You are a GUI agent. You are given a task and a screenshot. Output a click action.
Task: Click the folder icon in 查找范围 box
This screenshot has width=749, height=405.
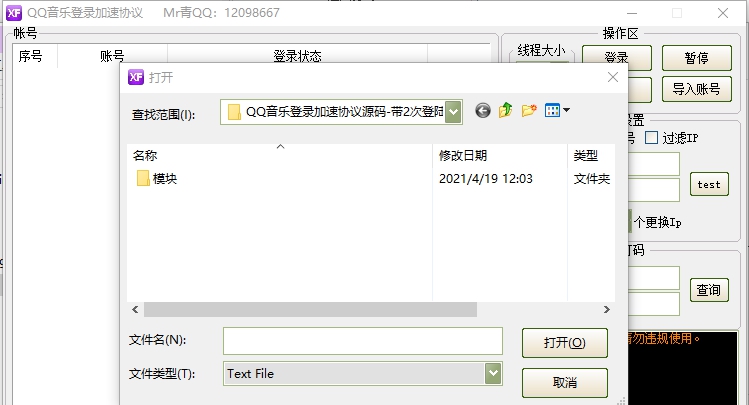(234, 112)
